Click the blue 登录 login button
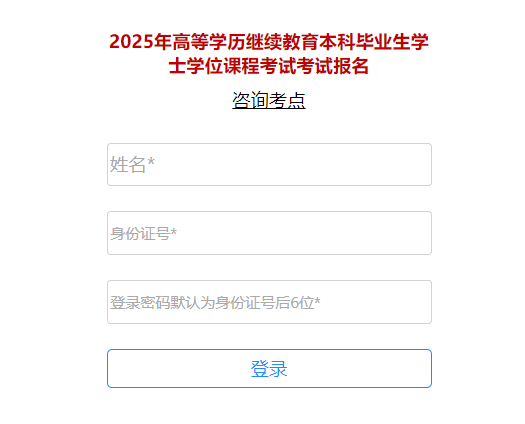 (269, 368)
